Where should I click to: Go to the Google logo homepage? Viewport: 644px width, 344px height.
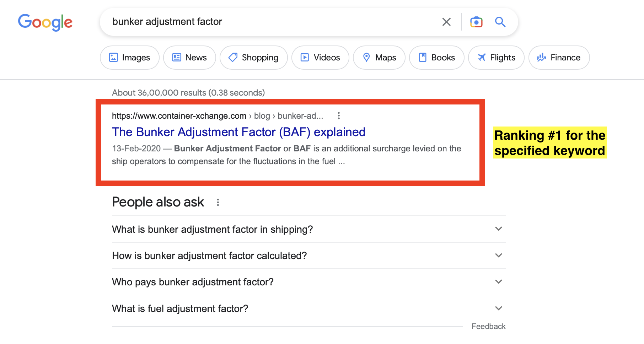pyautogui.click(x=45, y=22)
